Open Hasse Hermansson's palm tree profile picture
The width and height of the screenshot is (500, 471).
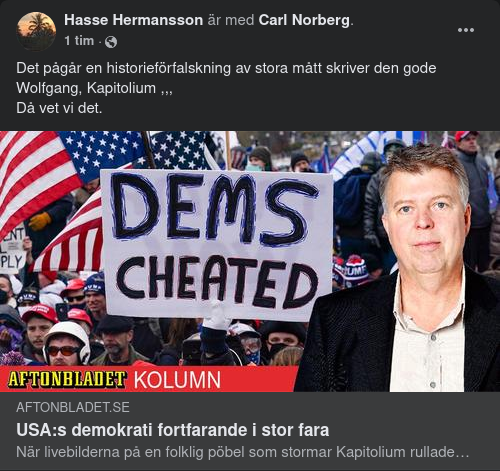point(36,31)
